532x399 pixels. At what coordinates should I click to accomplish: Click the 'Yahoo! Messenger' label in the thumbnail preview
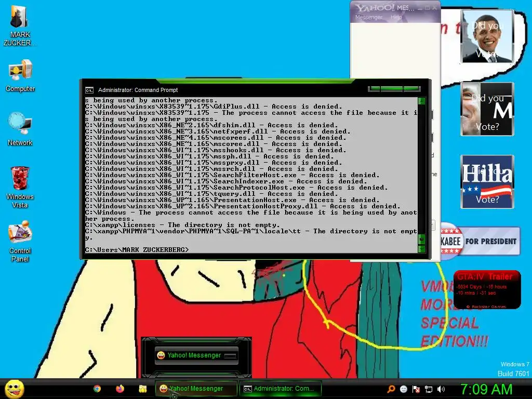point(194,355)
